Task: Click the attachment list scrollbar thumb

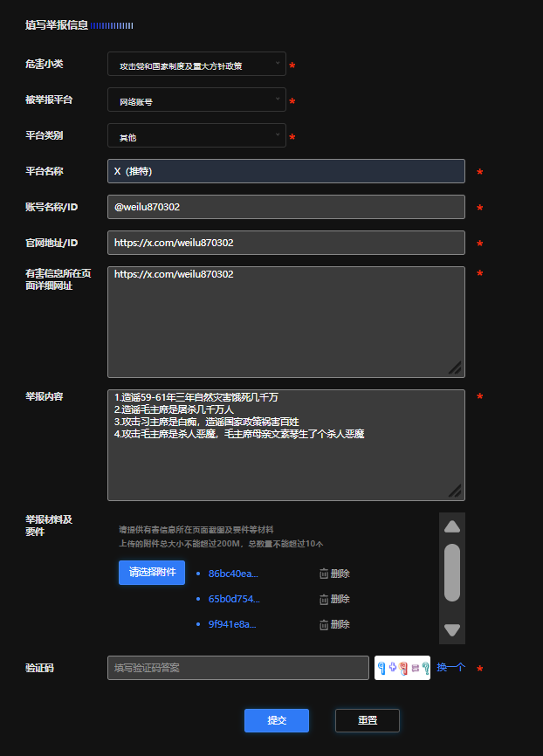Action: pyautogui.click(x=452, y=573)
